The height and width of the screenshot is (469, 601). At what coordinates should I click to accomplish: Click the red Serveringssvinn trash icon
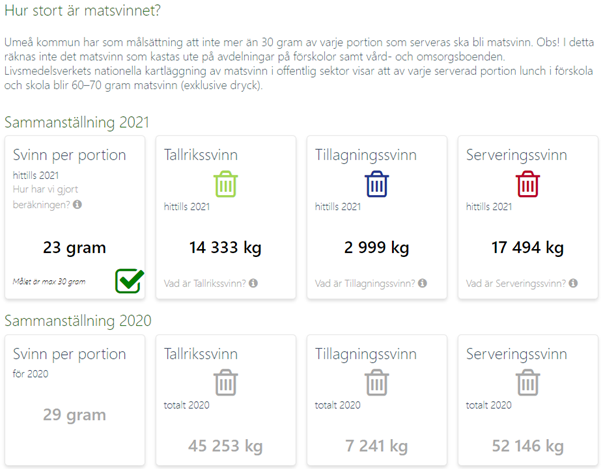click(x=528, y=184)
